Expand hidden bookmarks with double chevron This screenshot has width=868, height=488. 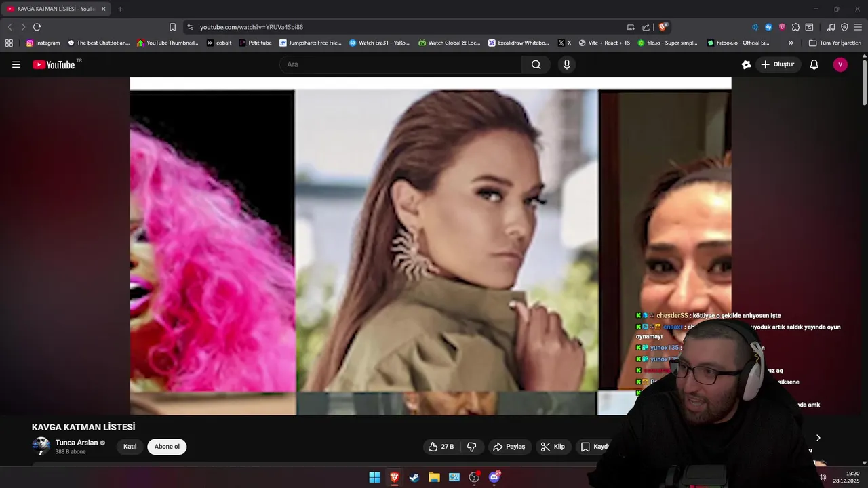791,43
